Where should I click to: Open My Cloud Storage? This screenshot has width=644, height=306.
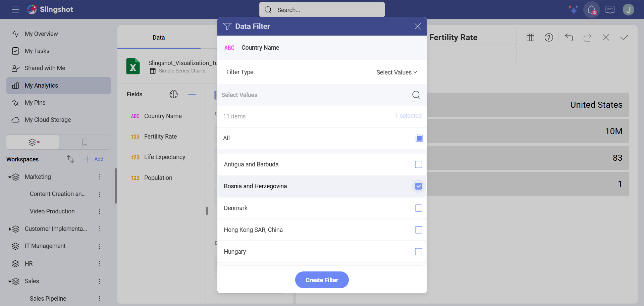coord(59,120)
